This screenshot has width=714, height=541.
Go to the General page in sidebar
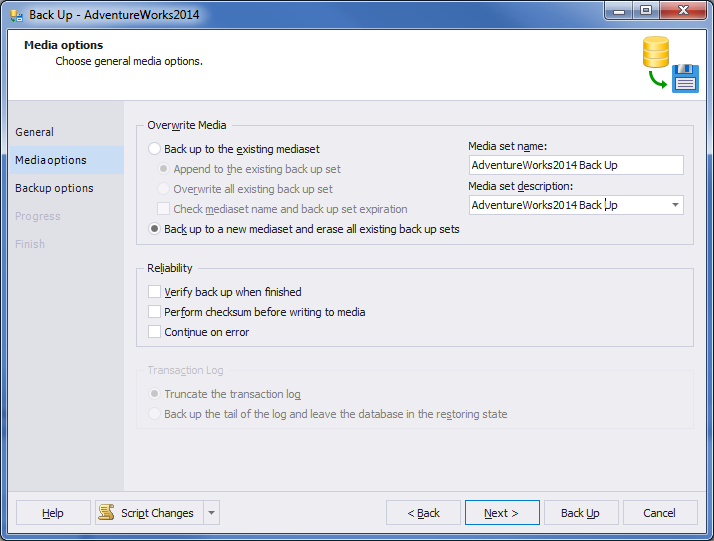(x=66, y=132)
